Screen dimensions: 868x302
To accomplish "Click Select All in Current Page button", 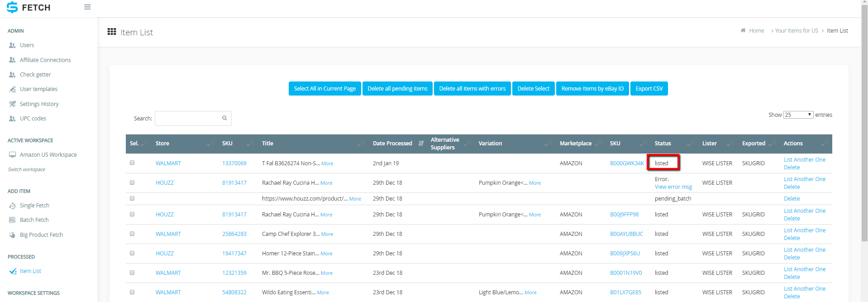I will point(325,89).
